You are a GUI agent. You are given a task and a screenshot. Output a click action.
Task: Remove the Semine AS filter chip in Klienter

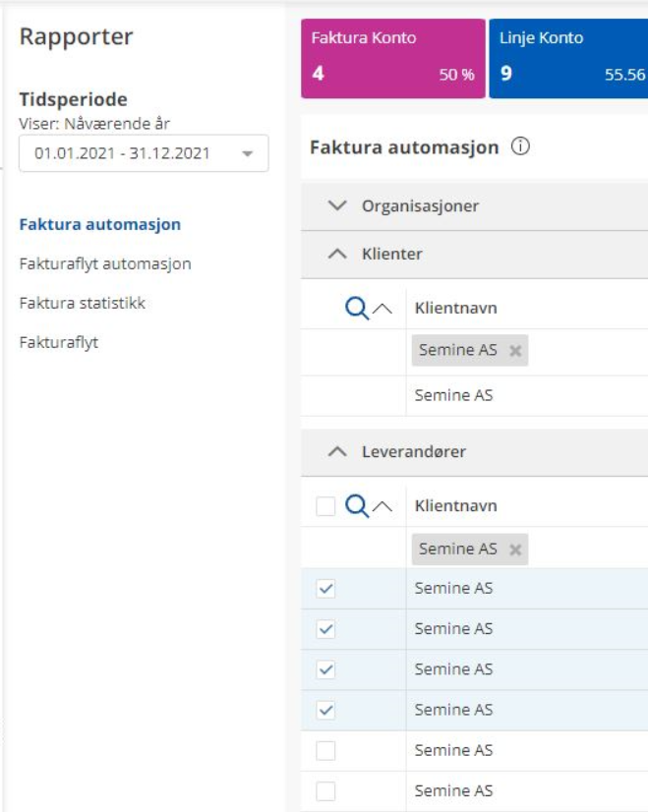(x=515, y=351)
